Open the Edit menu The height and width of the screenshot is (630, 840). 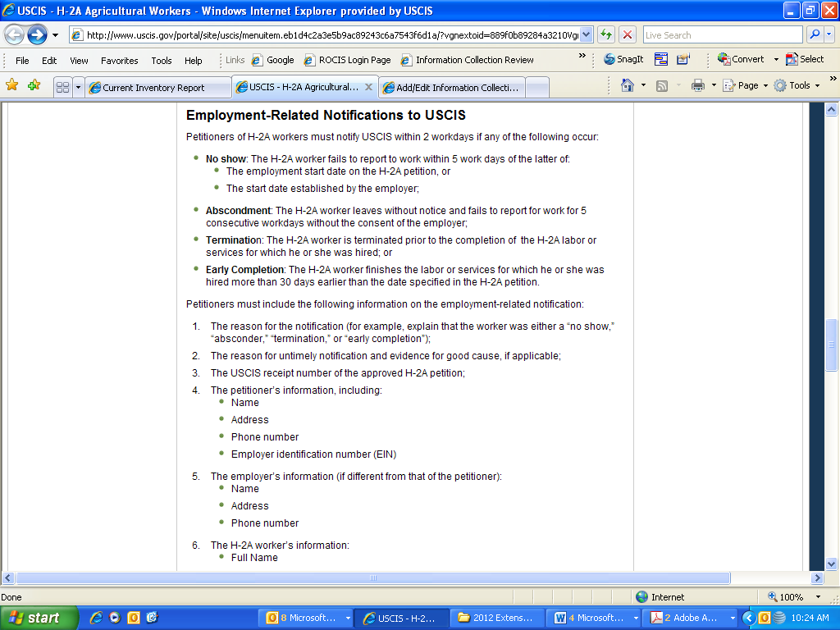49,61
